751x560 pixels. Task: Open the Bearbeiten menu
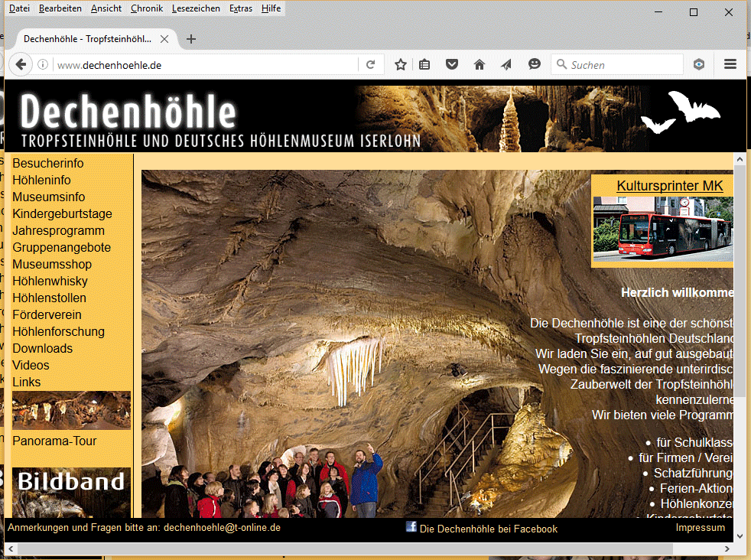click(60, 8)
